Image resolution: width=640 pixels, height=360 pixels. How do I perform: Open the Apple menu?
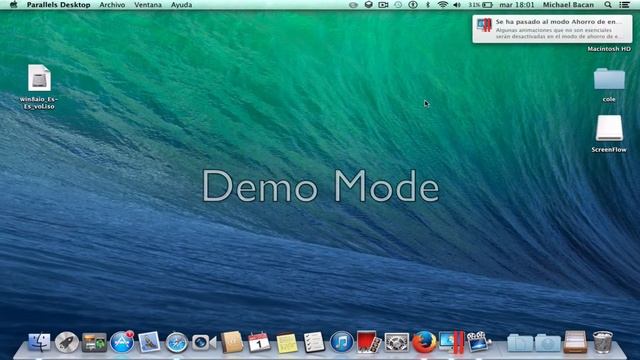13,5
